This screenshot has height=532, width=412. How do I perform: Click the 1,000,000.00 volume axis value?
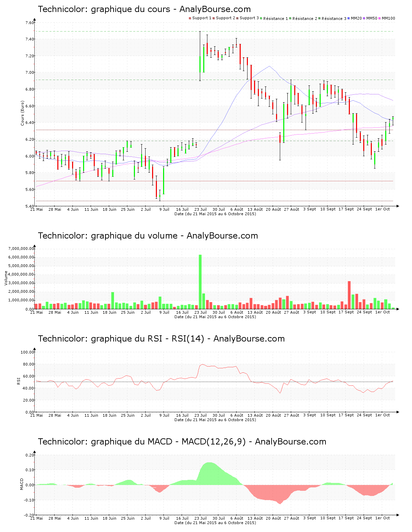pyautogui.click(x=21, y=300)
